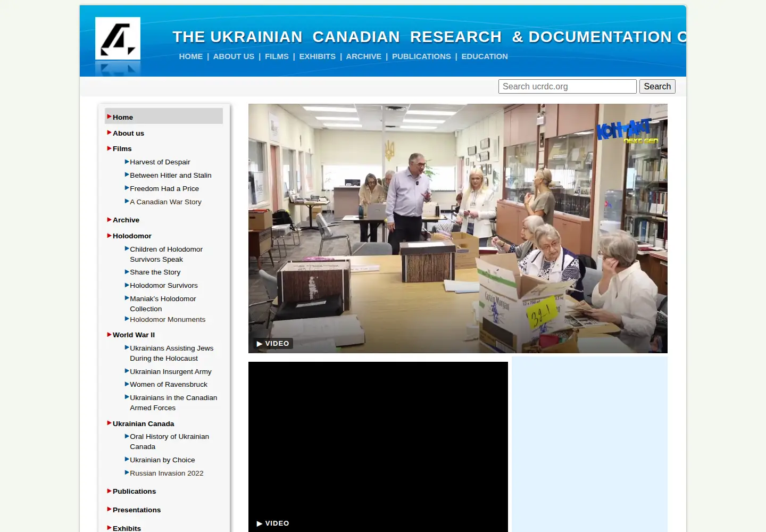Viewport: 766px width, 532px height.
Task: Open Holodomor Monuments link
Action: 168,319
